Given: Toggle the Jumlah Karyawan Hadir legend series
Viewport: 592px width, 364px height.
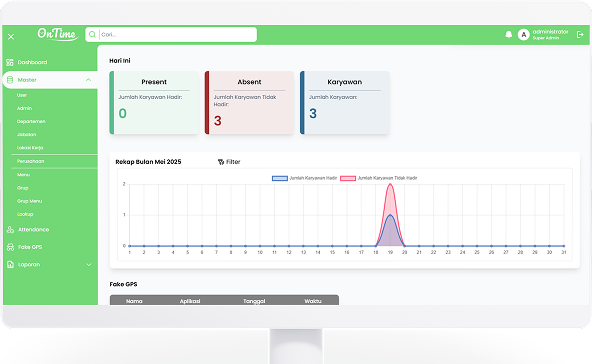Looking at the screenshot, I should pos(304,178).
